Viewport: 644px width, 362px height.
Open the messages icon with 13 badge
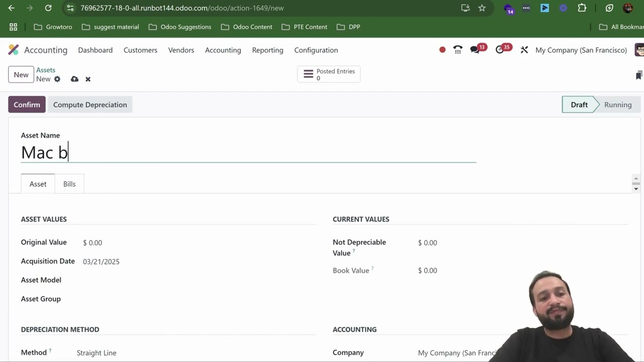pos(476,49)
